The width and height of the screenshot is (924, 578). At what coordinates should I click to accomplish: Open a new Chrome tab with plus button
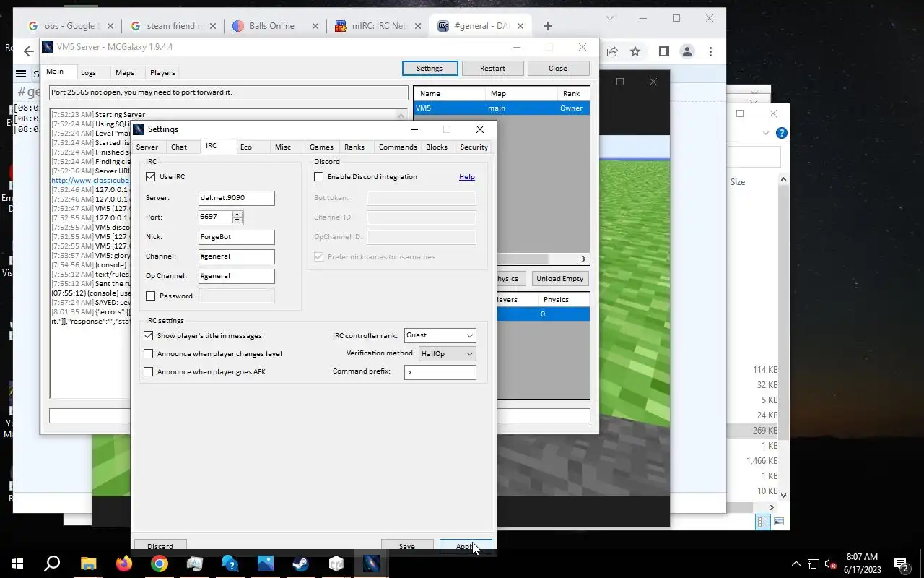click(547, 26)
